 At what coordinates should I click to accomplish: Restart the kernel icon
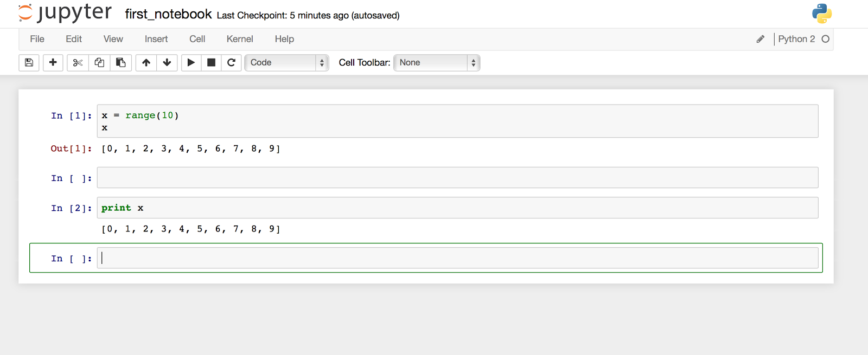(231, 62)
